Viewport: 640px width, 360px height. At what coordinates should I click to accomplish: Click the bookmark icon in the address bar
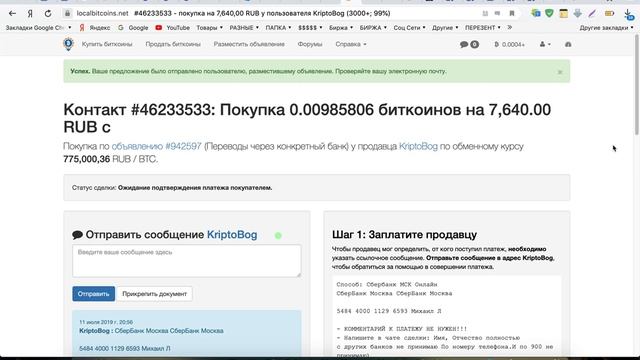tap(512, 13)
